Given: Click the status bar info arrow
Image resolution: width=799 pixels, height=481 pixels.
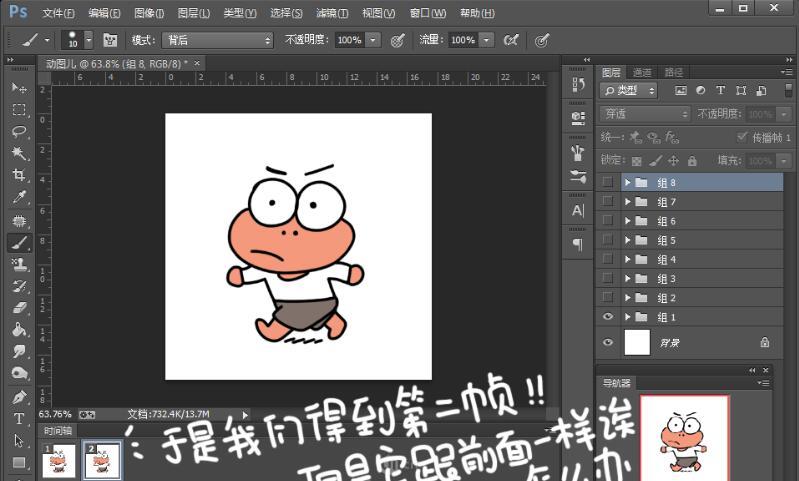Looking at the screenshot, I should 245,415.
